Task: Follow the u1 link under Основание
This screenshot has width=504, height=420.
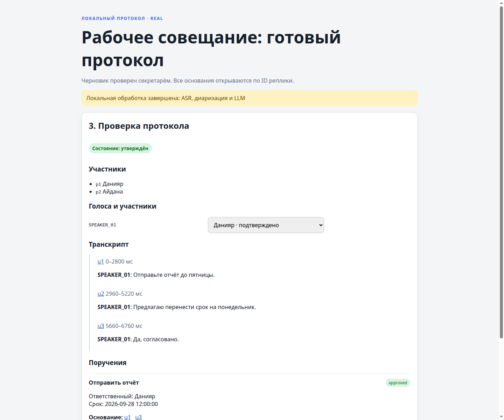Action: (x=127, y=417)
